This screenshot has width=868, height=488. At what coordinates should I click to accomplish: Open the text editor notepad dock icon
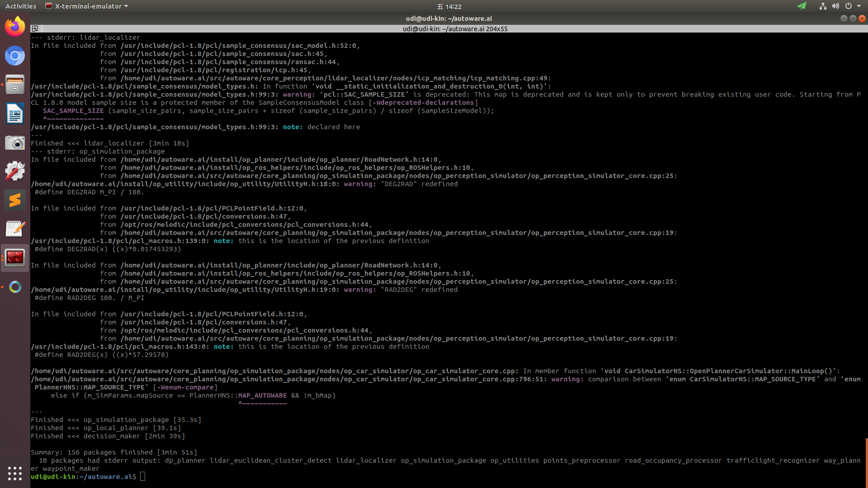(15, 229)
